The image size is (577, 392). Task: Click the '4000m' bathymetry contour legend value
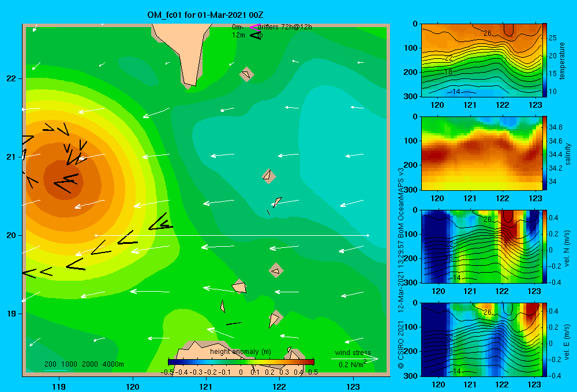click(x=113, y=364)
